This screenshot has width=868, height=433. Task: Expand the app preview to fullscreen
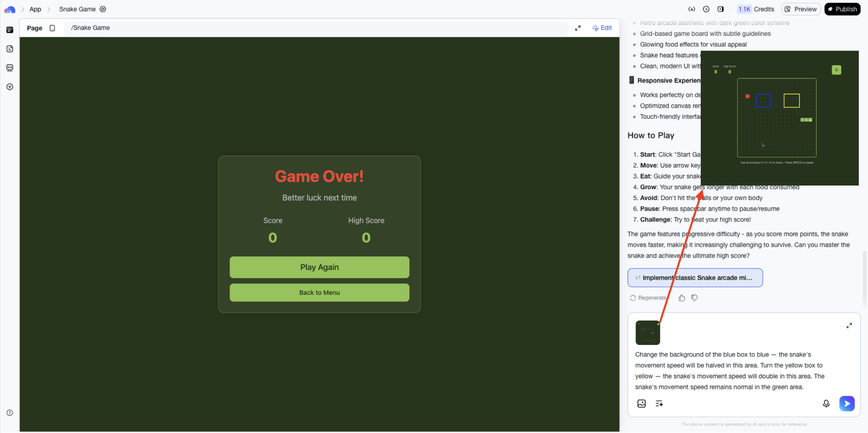[578, 28]
